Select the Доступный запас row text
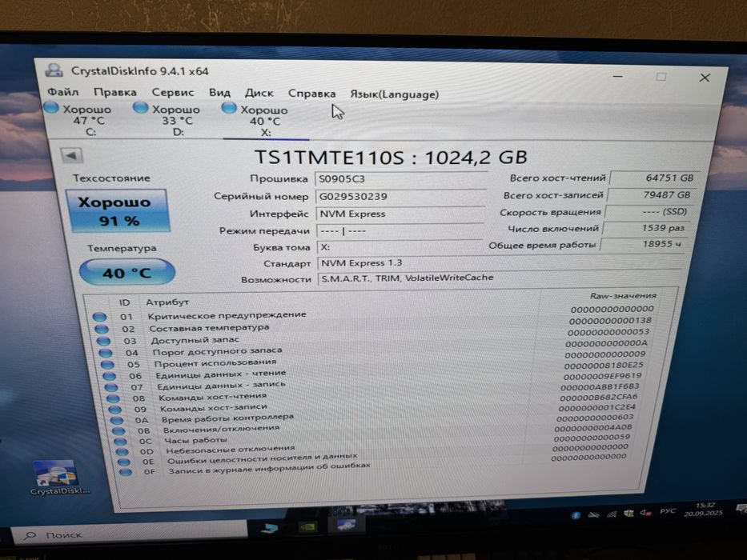 (x=195, y=340)
